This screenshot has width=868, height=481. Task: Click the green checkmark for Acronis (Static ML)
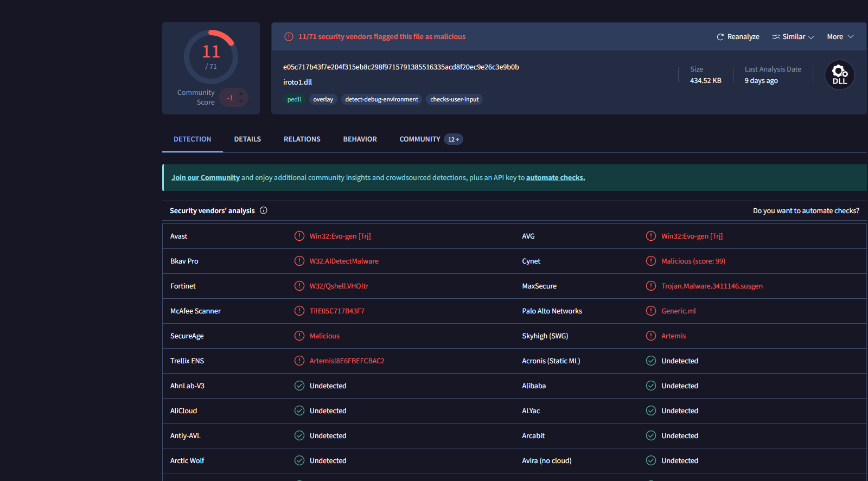(x=650, y=361)
